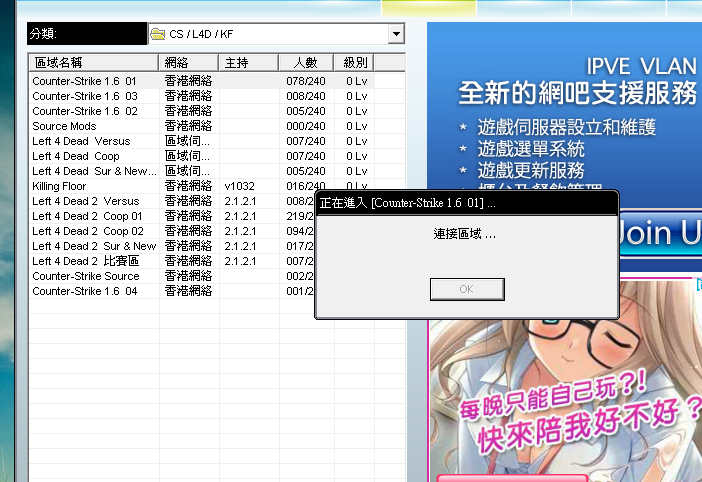Sort by 網絡 column header
The width and height of the screenshot is (702, 482).
[x=188, y=63]
